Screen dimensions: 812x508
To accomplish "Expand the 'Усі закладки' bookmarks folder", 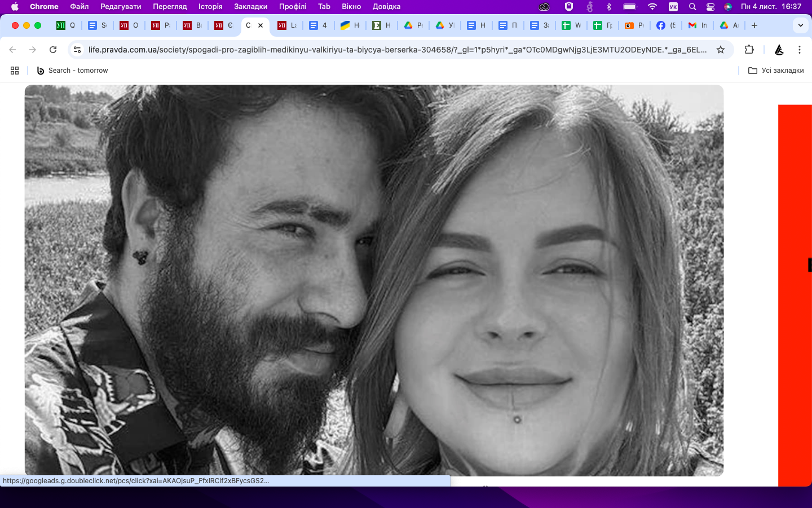I will pyautogui.click(x=776, y=71).
